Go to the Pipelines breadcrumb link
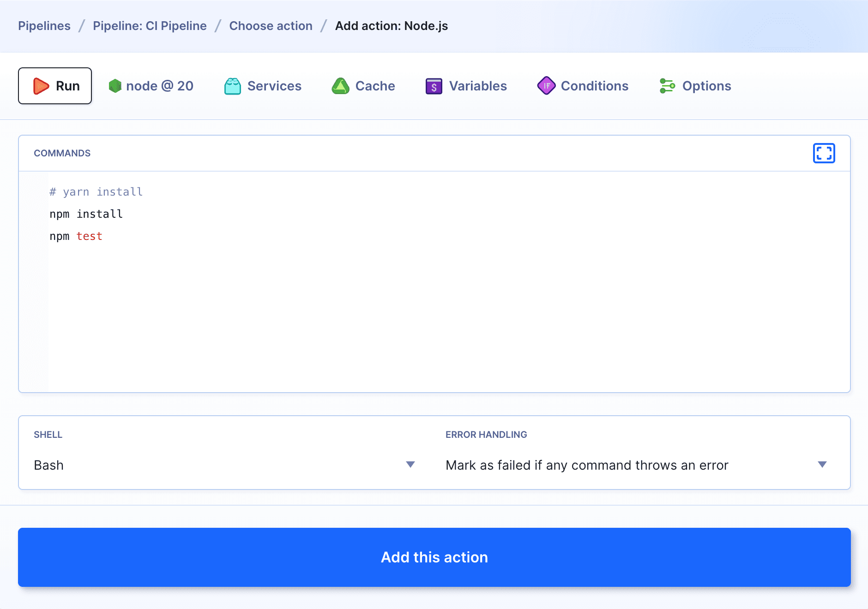868x609 pixels. [44, 26]
